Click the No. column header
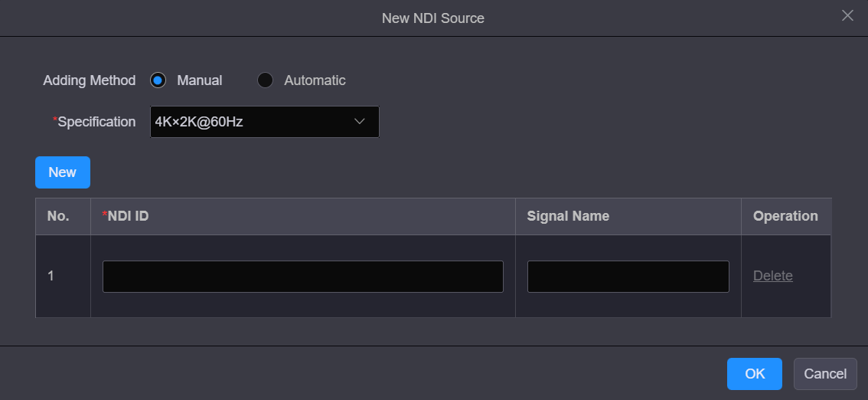The width and height of the screenshot is (868, 400). pos(63,217)
